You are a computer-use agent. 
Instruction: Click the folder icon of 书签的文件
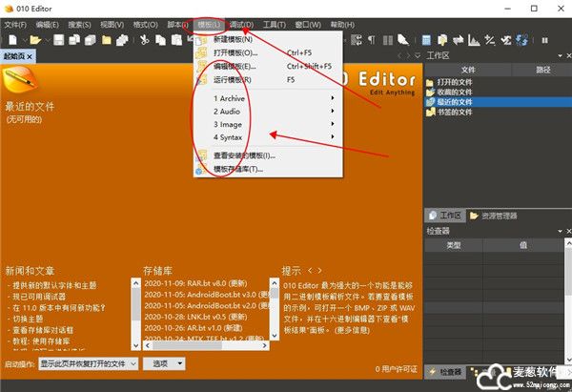pos(430,112)
